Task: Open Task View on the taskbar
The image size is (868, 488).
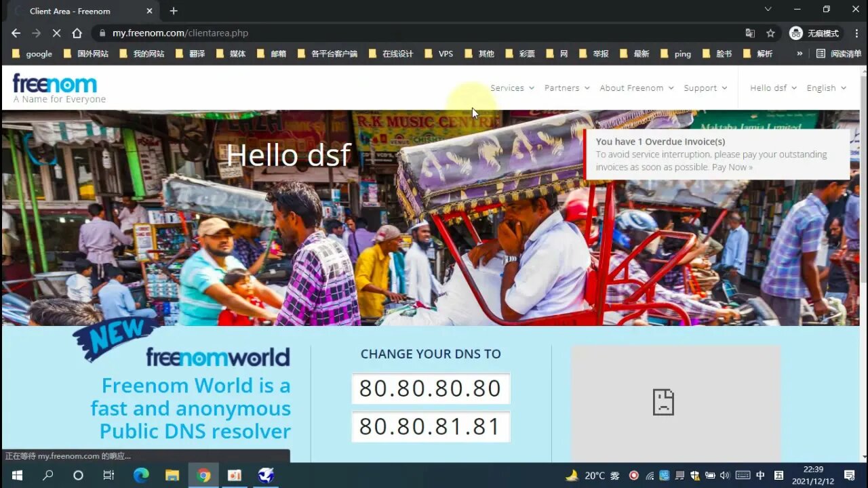Action: [108, 475]
